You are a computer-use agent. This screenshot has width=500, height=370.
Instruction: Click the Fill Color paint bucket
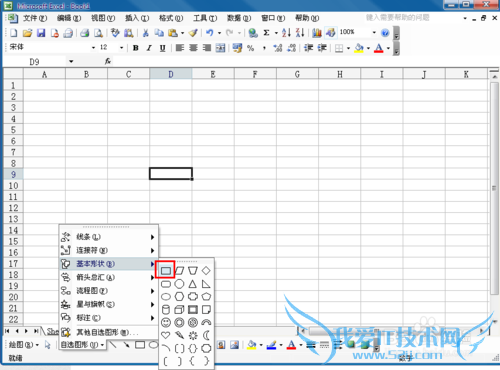pyautogui.click(x=359, y=48)
